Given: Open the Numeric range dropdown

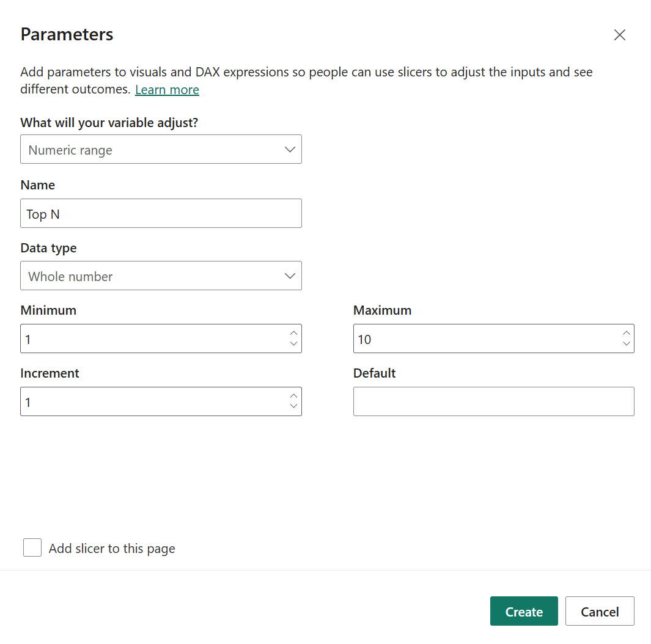Looking at the screenshot, I should [161, 150].
